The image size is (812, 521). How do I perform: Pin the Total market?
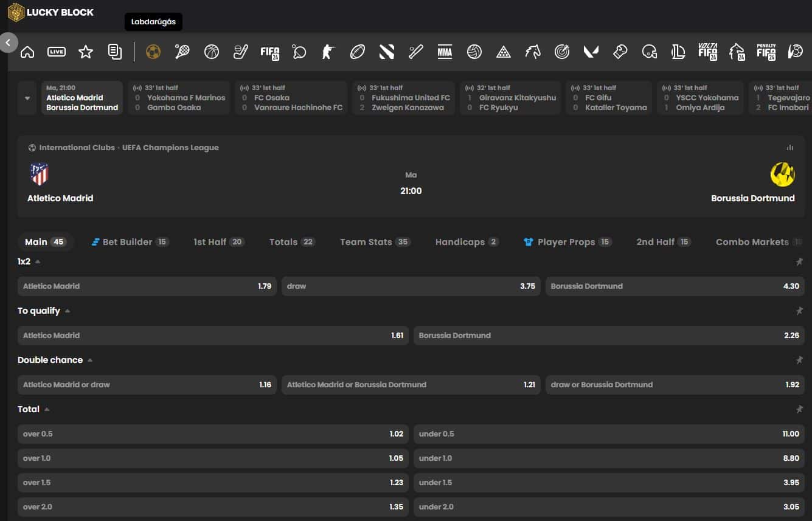click(799, 409)
